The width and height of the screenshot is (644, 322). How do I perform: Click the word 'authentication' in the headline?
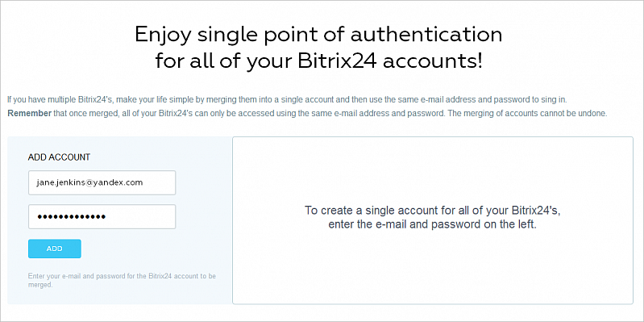426,35
